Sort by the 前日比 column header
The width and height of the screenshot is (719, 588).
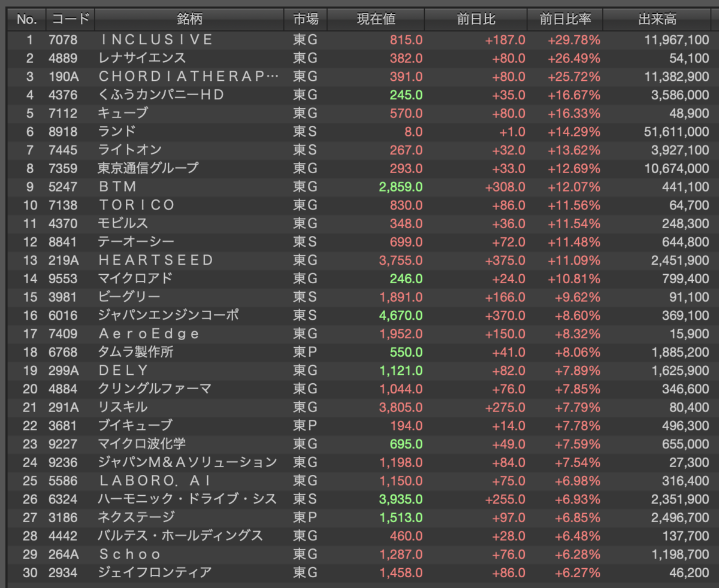(x=476, y=19)
